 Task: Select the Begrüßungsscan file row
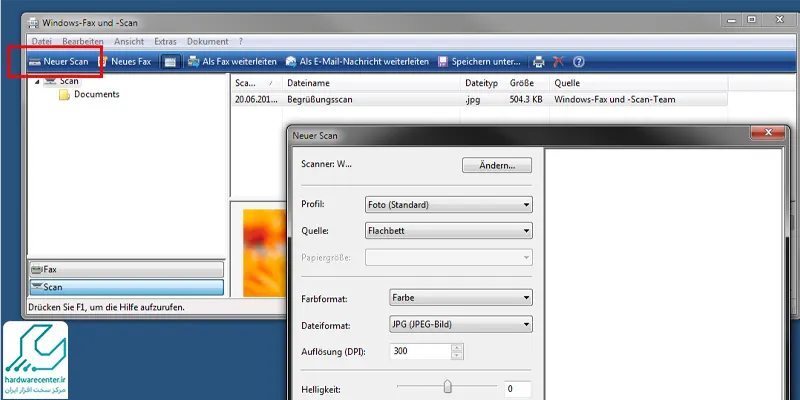coord(480,99)
